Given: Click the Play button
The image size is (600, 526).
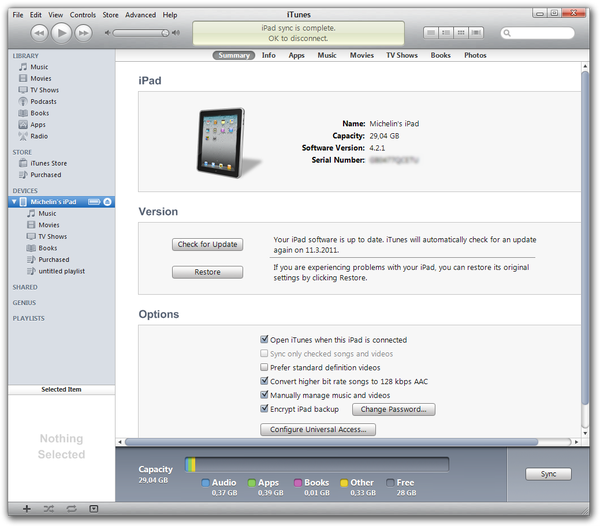Looking at the screenshot, I should click(x=61, y=33).
